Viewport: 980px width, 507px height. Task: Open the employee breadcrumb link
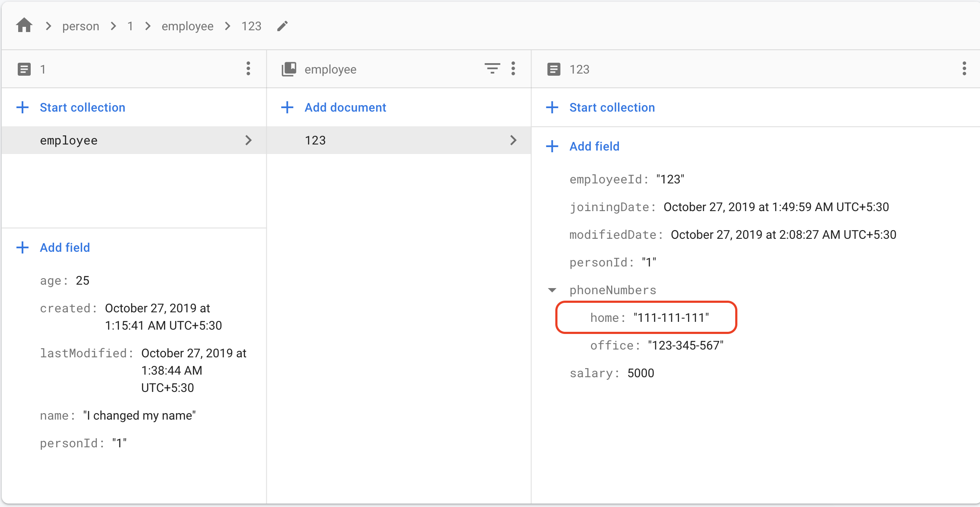187,26
